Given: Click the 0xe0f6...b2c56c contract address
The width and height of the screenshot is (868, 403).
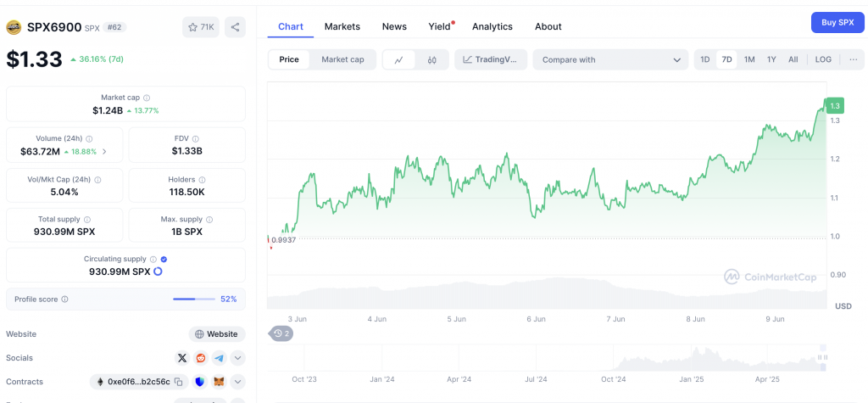Looking at the screenshot, I should 139,382.
